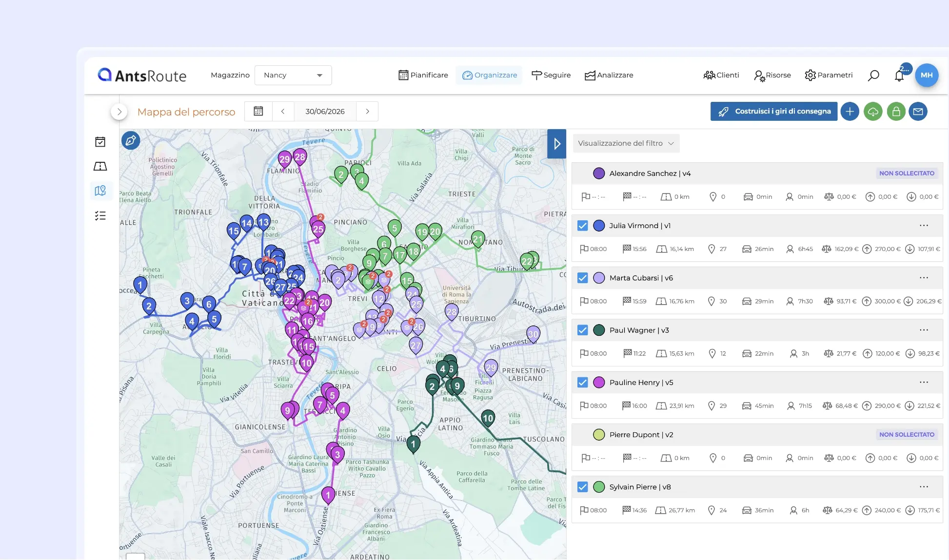Uncheck Paul Wagner route checkbox
The width and height of the screenshot is (949, 560).
tap(582, 330)
